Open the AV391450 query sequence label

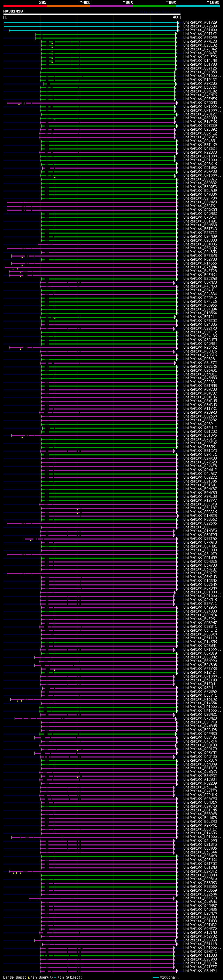(x=13, y=11)
